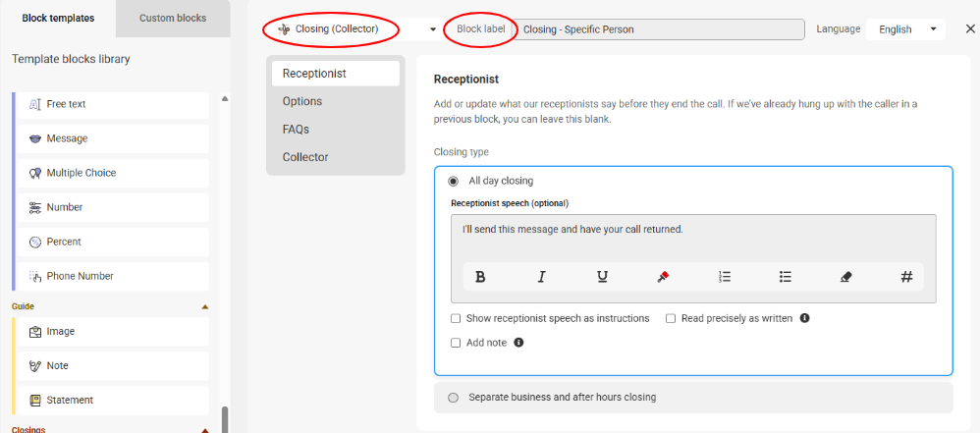Click the red highlighter marker icon
Screen dimensions: 980x433
663,277
